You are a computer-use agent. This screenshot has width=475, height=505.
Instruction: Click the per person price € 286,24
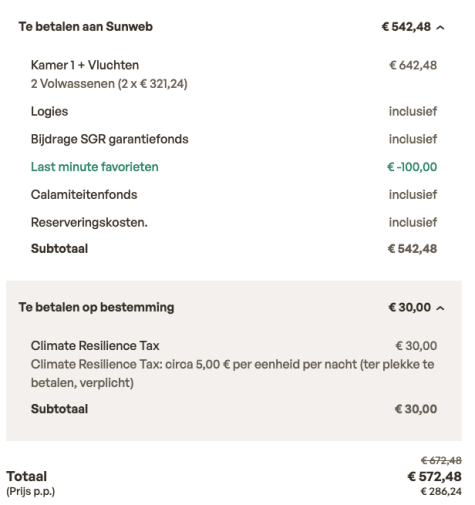tap(441, 491)
